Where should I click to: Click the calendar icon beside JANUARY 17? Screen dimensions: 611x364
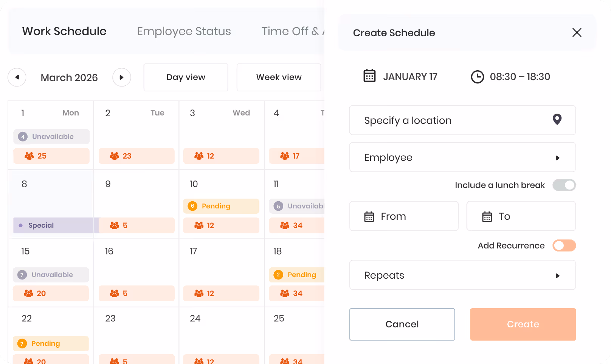click(369, 76)
